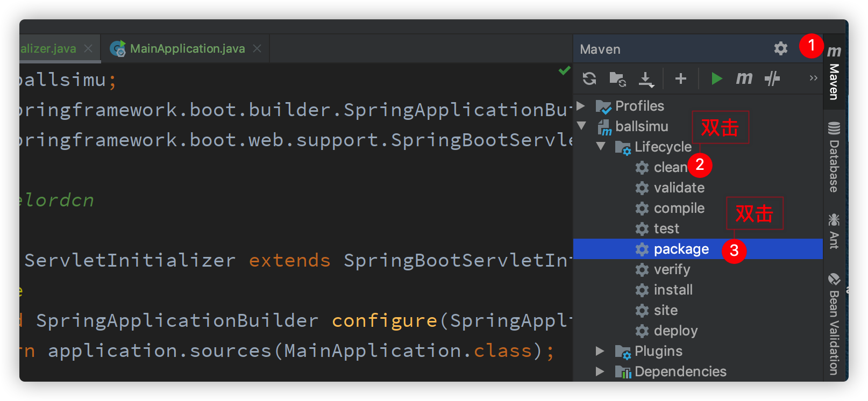Select the deploy lifecycle goal
The image size is (868, 401).
pyautogui.click(x=675, y=331)
